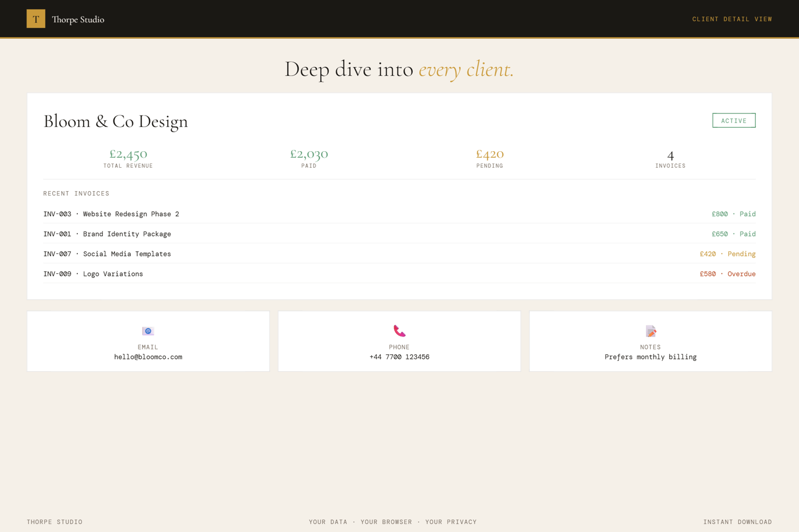
Task: Click the notes memo pencil icon
Action: point(650,331)
